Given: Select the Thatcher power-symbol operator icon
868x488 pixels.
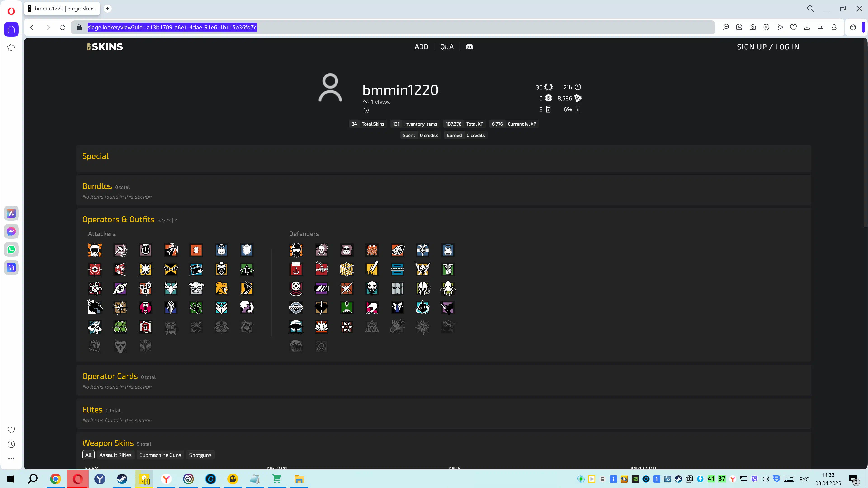Looking at the screenshot, I should (x=146, y=250).
